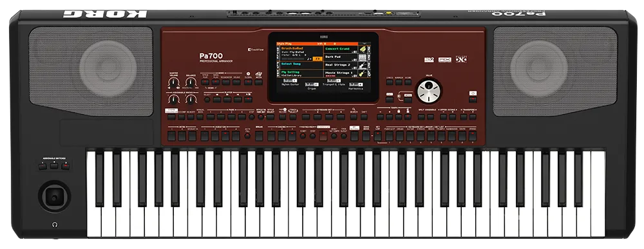Choose KEYBOARD SET 1 button
This screenshot has height=249, width=644.
(306, 117)
